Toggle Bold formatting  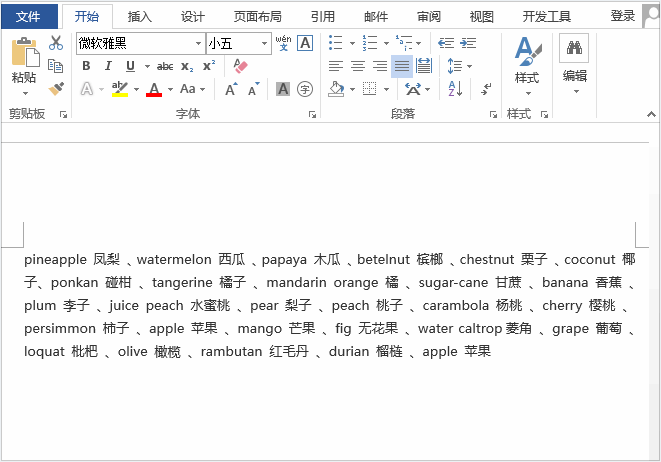pos(86,66)
